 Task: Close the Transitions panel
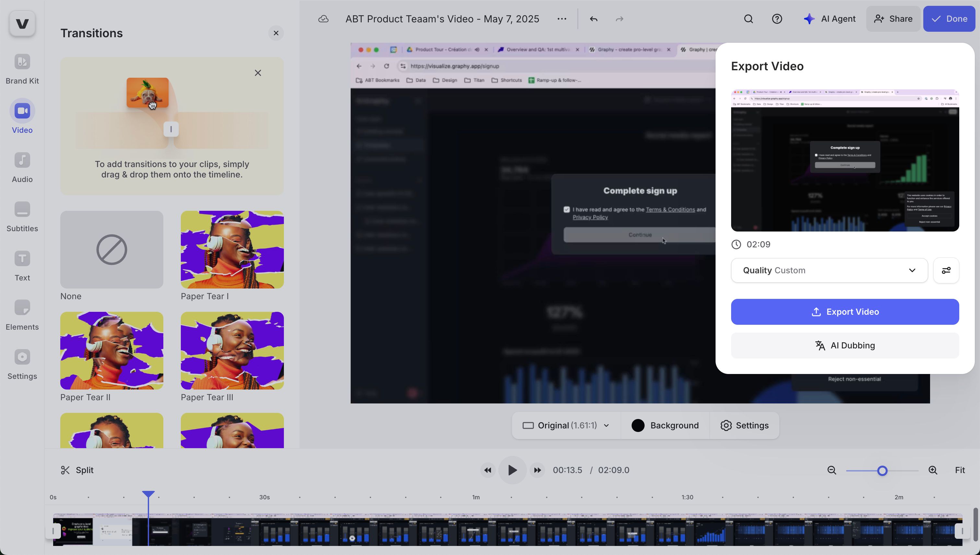coord(276,33)
